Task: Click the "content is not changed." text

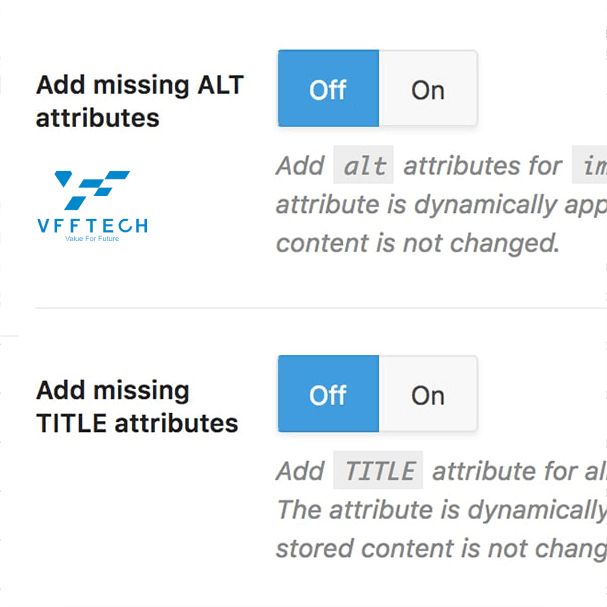Action: click(x=418, y=243)
